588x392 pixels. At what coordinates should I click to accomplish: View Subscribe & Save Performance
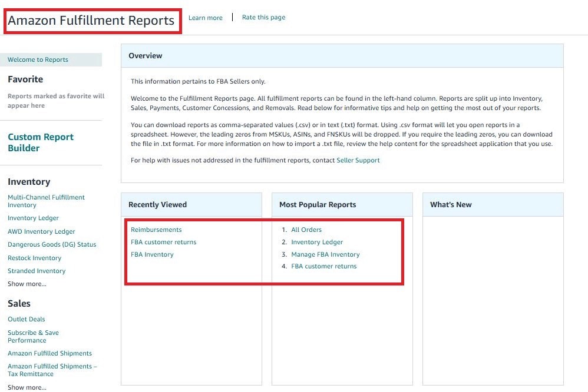33,336
